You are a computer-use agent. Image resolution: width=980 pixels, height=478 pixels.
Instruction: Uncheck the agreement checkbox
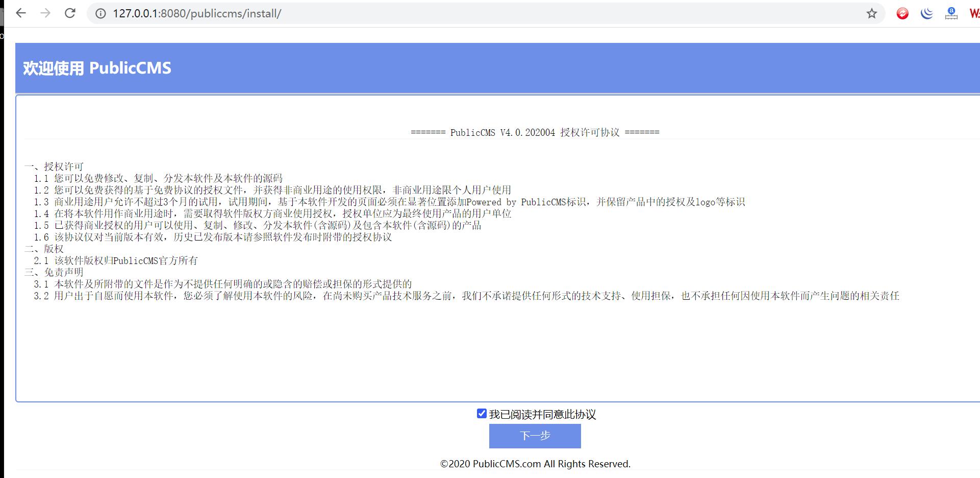pos(482,414)
